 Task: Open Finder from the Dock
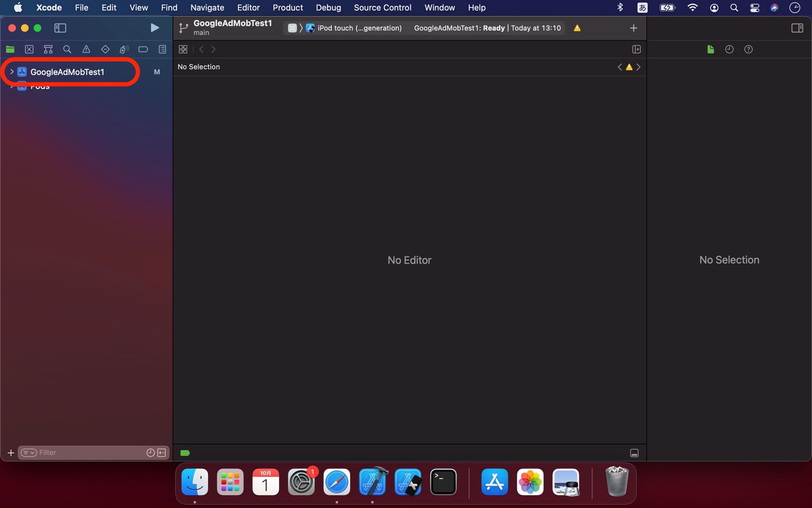click(195, 482)
